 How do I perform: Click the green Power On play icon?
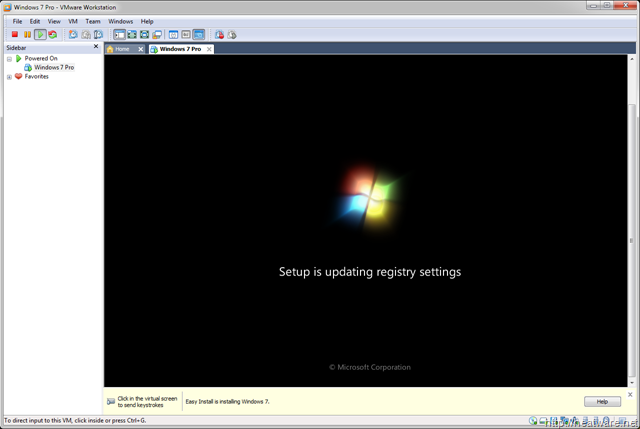click(x=40, y=35)
